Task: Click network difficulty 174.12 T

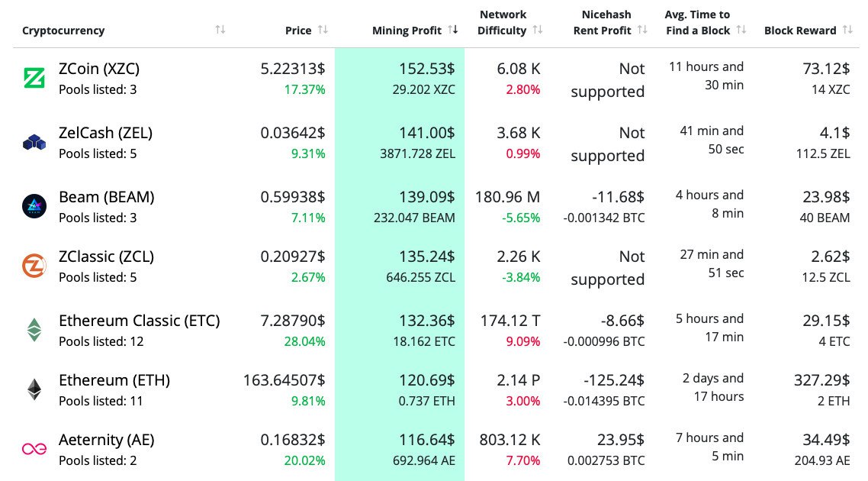Action: point(510,321)
